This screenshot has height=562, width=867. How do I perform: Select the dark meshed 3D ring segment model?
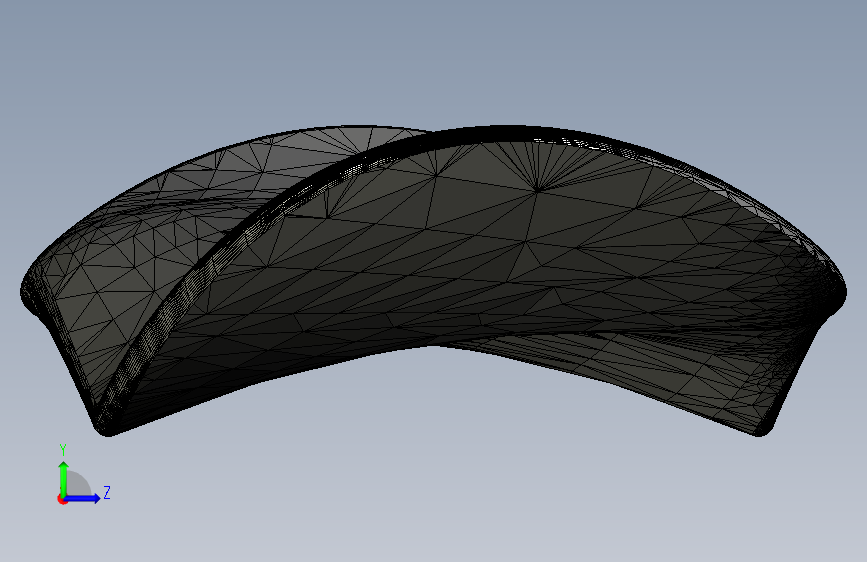[433, 281]
